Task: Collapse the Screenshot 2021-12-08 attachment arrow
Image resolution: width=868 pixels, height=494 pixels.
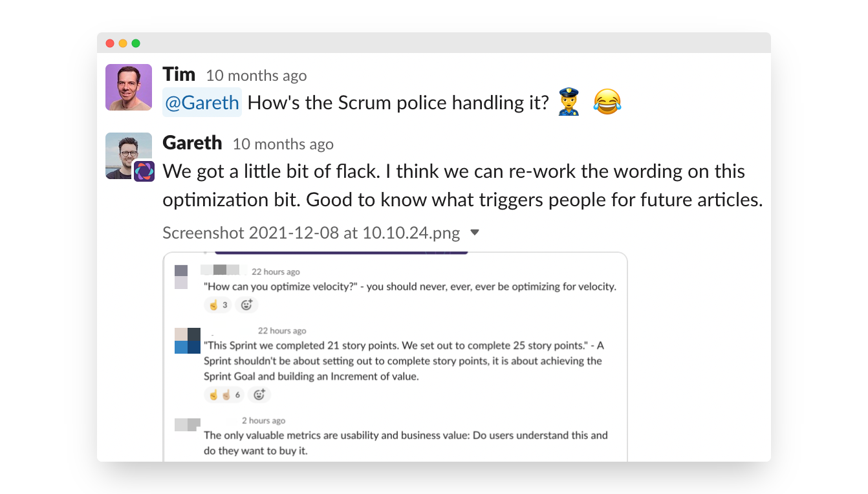Action: click(x=475, y=233)
